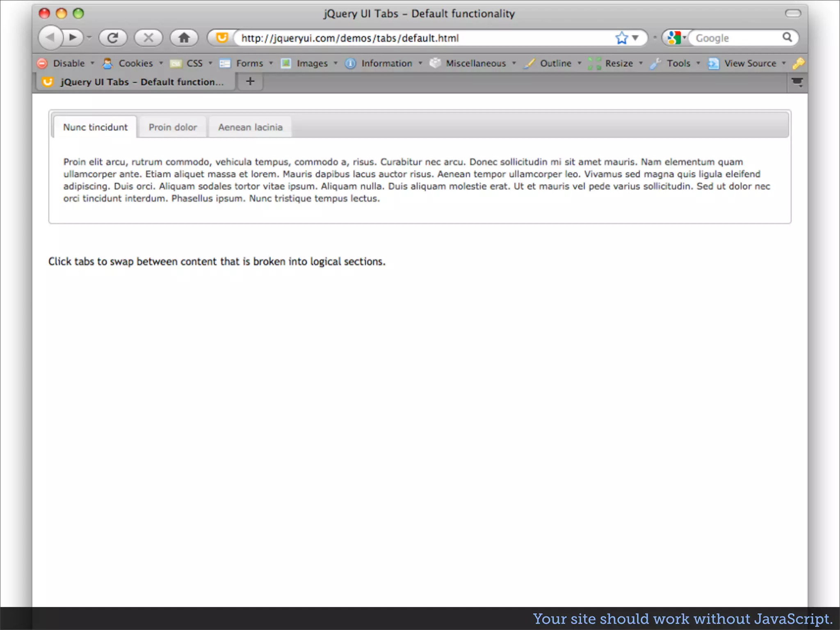Click the key icon in the developer toolbar
This screenshot has width=840, height=630.
click(798, 63)
